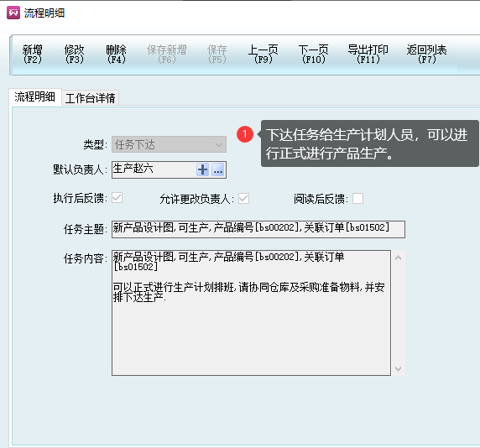This screenshot has height=448, width=480.
Task: Open the 类型 dropdown showing 任务下达
Action: pyautogui.click(x=169, y=144)
